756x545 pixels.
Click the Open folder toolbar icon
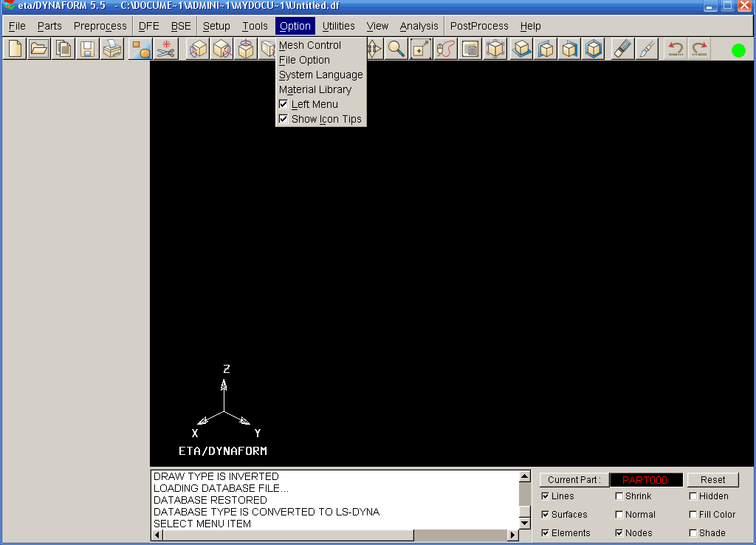click(x=38, y=49)
